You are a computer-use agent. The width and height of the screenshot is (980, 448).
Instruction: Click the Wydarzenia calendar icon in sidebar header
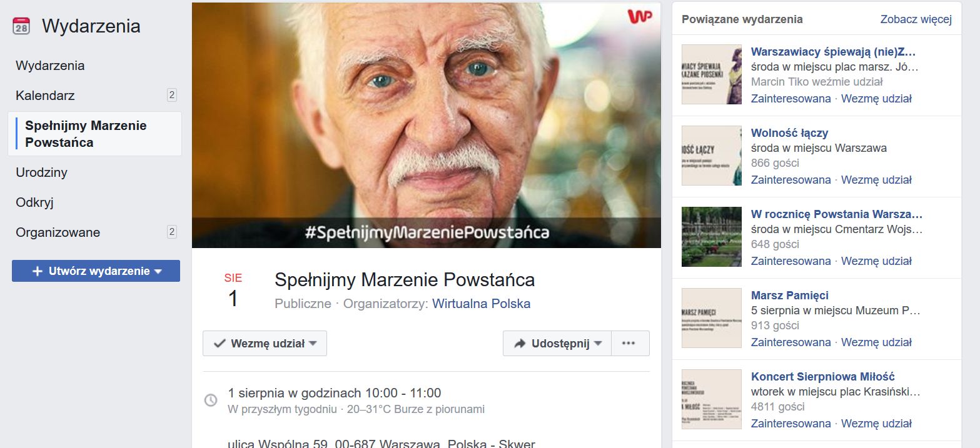click(x=21, y=26)
